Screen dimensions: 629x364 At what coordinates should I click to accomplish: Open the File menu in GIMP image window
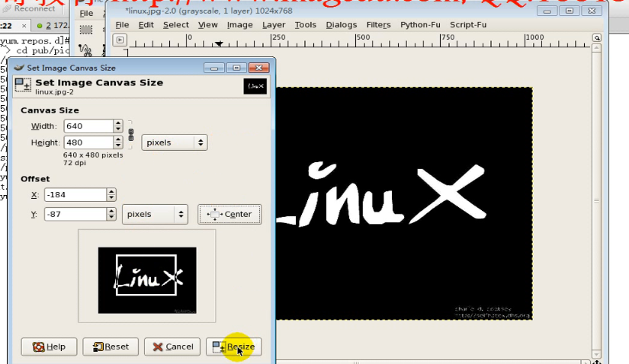pos(122,25)
